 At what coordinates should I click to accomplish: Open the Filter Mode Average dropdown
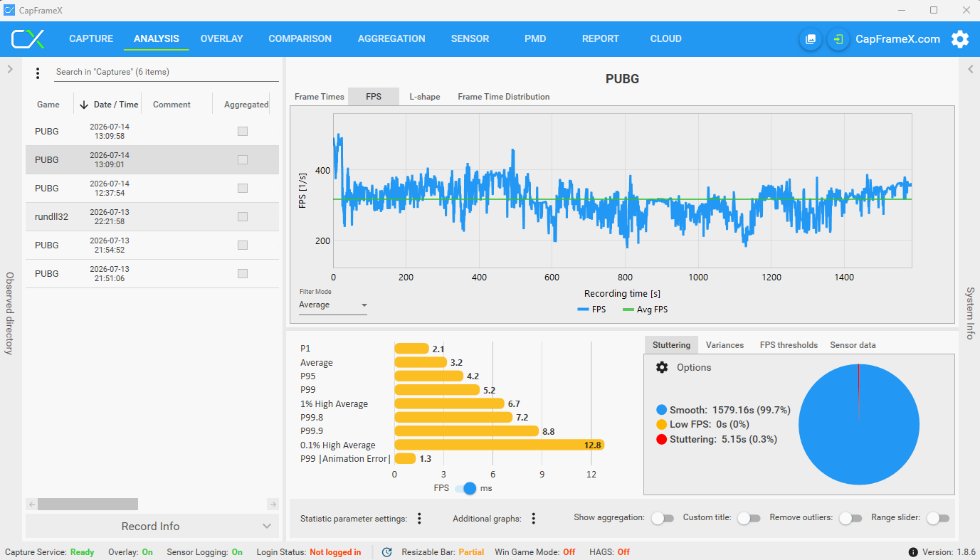pos(333,305)
